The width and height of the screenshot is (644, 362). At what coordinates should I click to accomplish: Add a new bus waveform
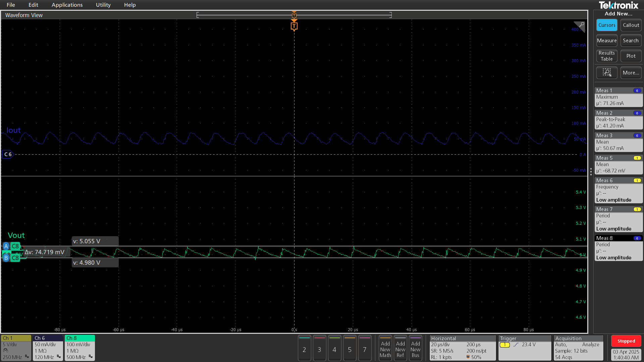(x=415, y=349)
